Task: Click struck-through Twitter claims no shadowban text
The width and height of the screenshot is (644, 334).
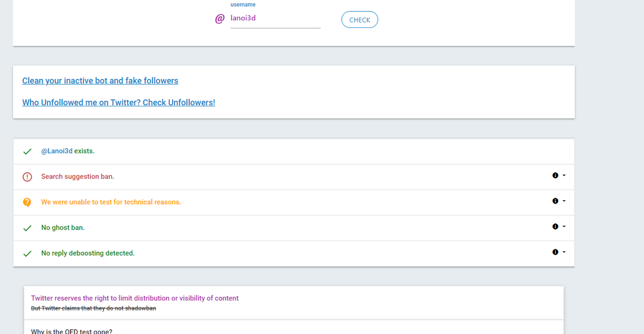Action: coord(93,308)
